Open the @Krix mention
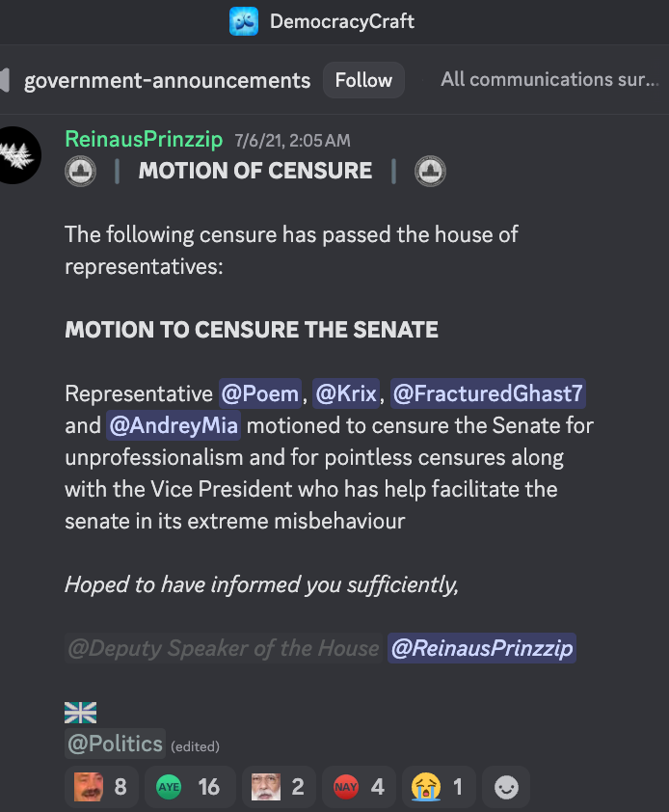Viewport: 669px width, 812px height. [x=346, y=393]
